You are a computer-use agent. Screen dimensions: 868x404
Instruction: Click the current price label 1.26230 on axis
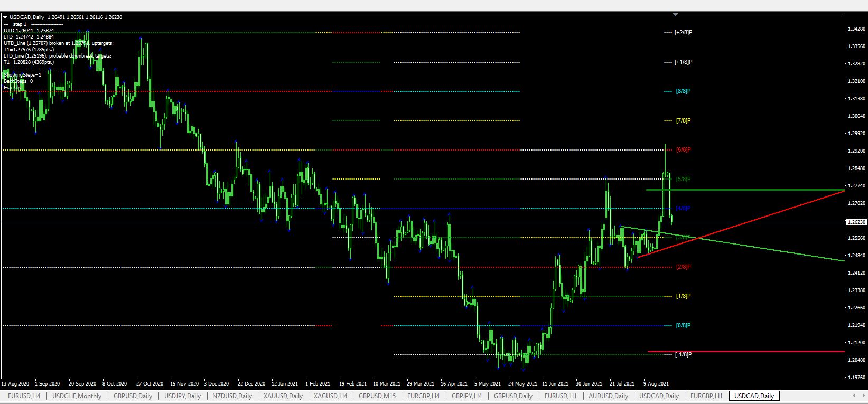point(855,222)
